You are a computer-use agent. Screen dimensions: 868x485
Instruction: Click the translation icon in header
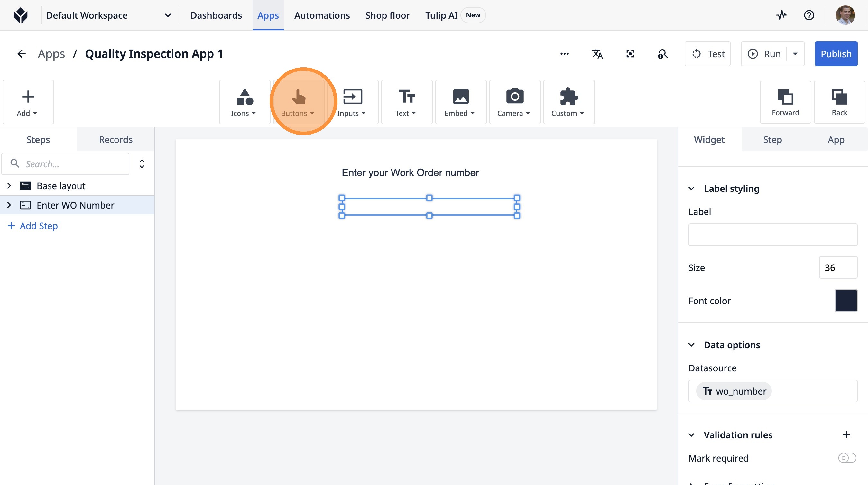597,54
